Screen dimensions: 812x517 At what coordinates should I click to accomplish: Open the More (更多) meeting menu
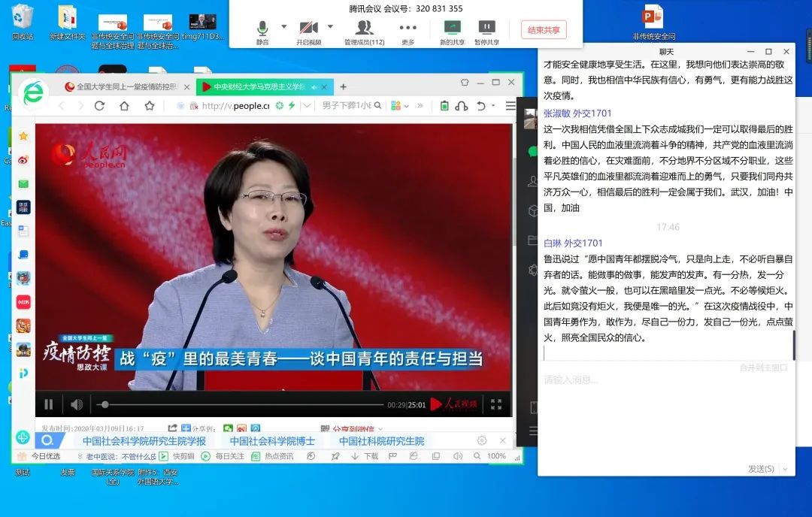[408, 29]
